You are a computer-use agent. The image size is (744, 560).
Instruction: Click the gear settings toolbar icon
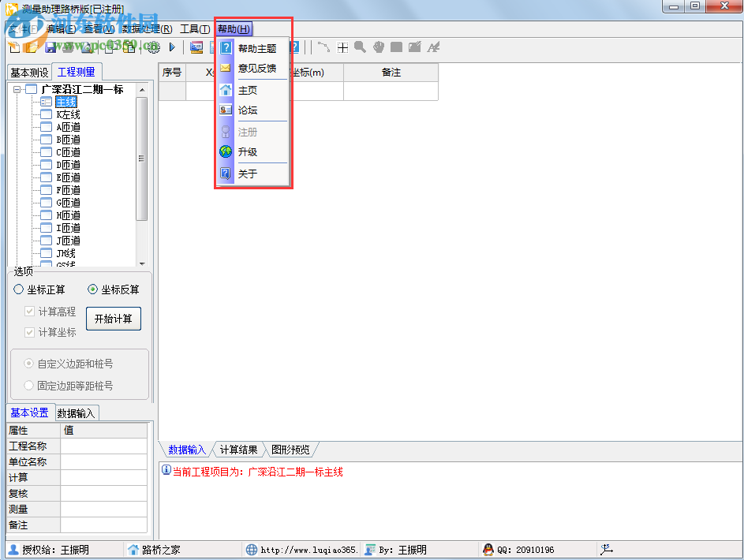tap(153, 47)
